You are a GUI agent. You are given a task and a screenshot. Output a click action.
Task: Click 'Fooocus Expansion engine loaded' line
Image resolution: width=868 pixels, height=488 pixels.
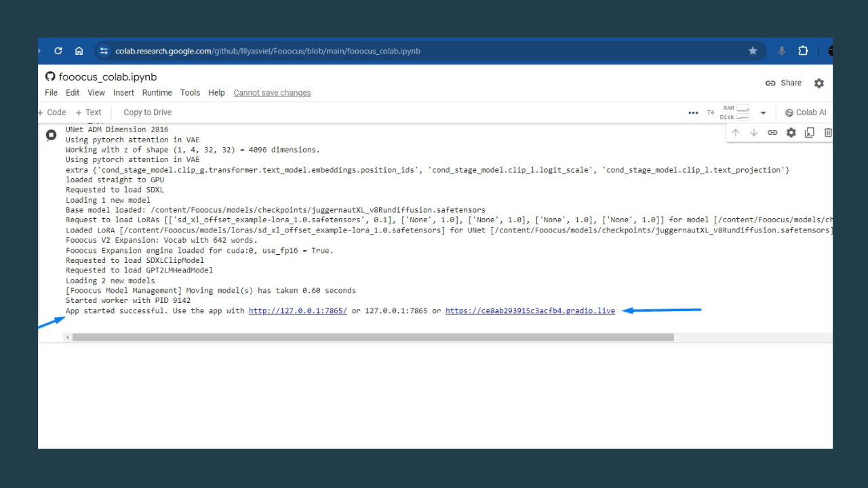pos(199,250)
